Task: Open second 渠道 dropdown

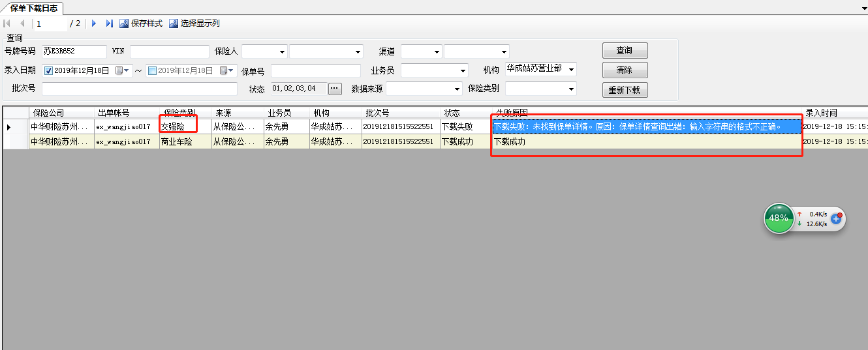Action: pos(504,51)
